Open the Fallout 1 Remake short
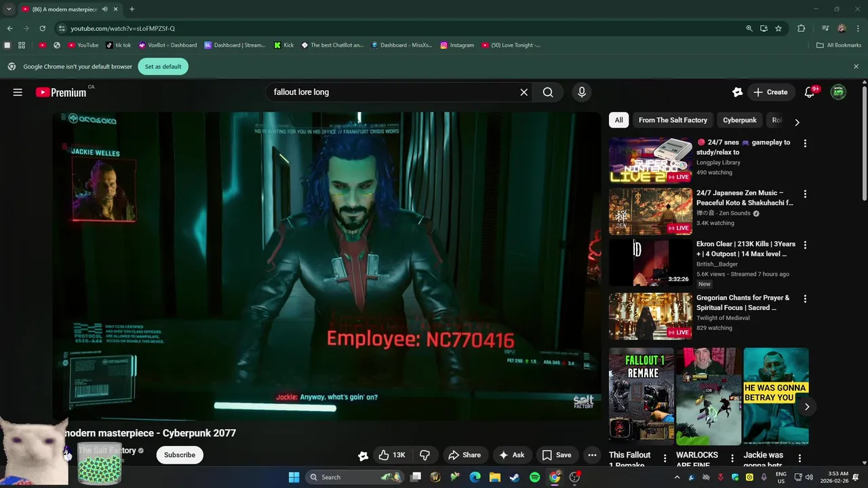The width and height of the screenshot is (868, 488). pos(641,396)
